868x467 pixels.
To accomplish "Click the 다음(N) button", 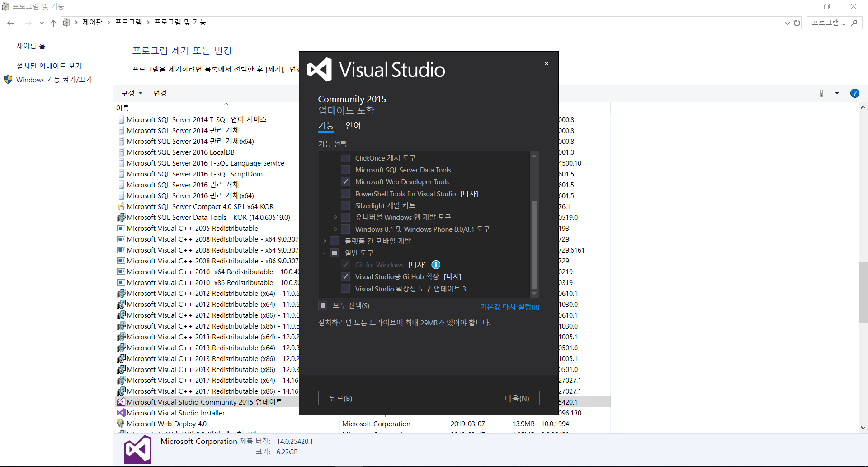I will (517, 398).
